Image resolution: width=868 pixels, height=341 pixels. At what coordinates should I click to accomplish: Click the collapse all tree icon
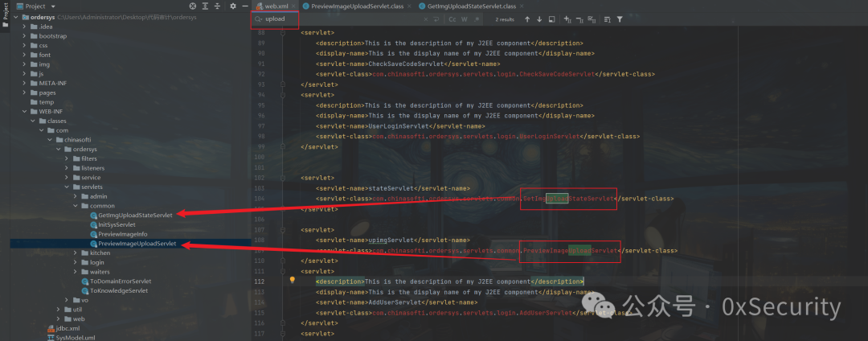coord(218,6)
